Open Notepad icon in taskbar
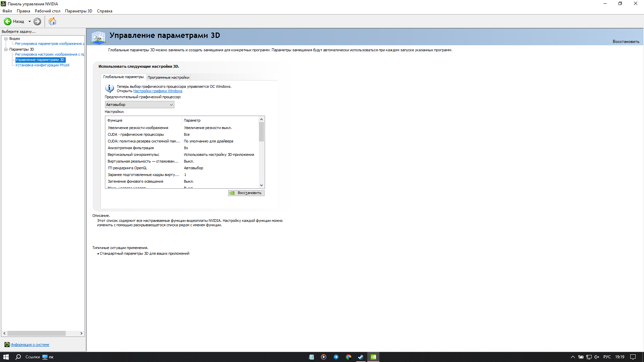This screenshot has width=644, height=362. [x=311, y=357]
